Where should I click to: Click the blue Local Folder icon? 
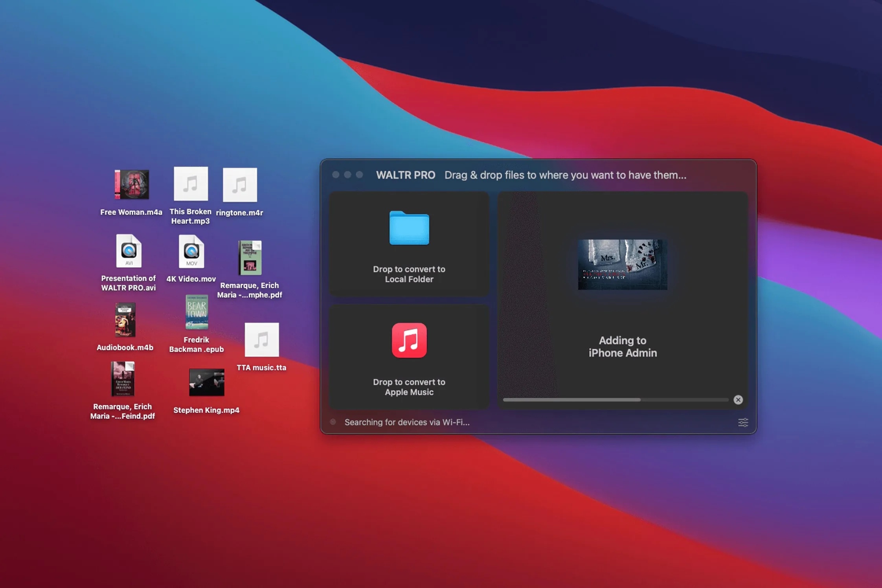click(x=409, y=228)
